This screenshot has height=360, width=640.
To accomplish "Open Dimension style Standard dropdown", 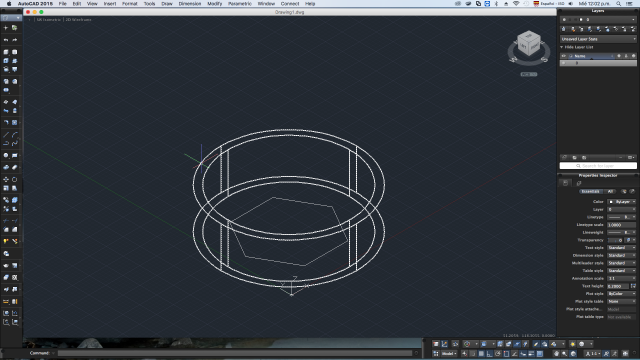I will pos(622,256).
